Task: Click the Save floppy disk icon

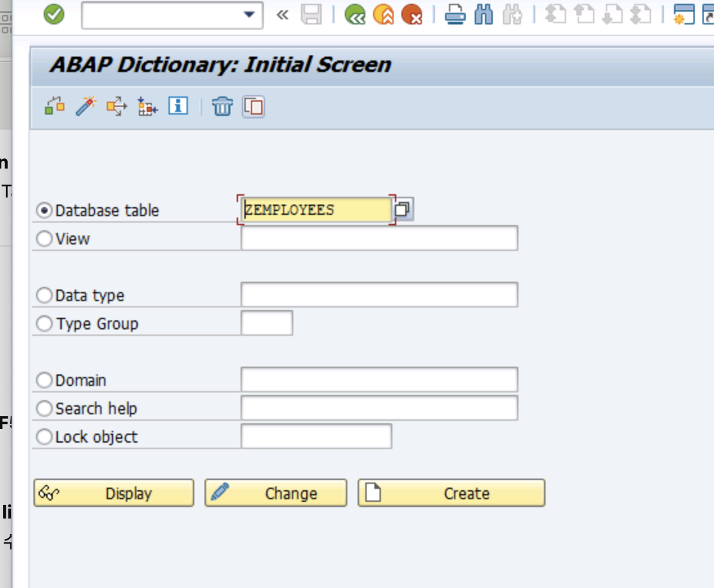Action: [x=311, y=15]
